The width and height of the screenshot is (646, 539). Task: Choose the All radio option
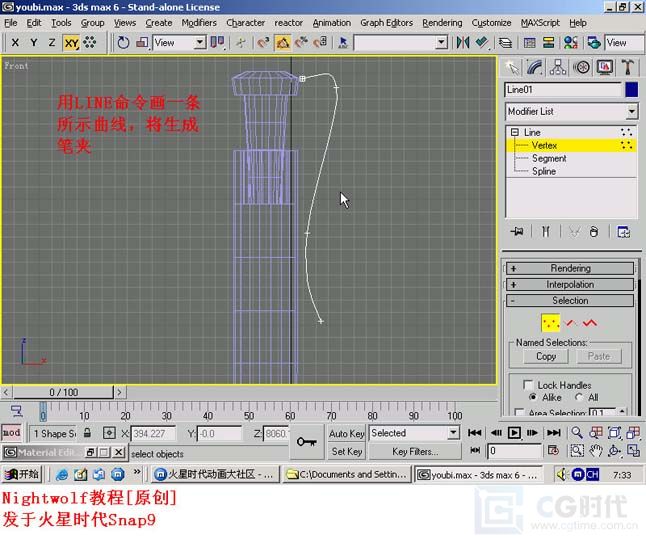[x=579, y=397]
